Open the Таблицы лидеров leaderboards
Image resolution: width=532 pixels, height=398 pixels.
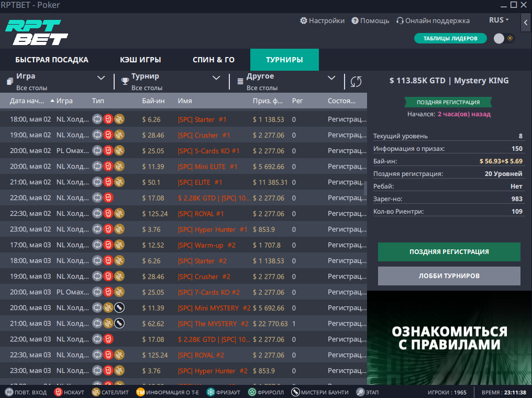pos(450,38)
